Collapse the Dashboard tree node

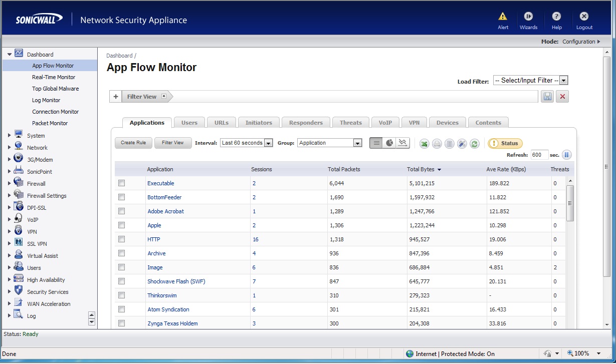pos(10,55)
